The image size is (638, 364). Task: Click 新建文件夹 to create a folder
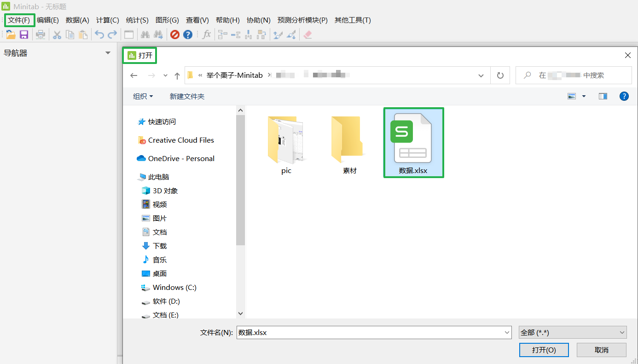tap(187, 96)
